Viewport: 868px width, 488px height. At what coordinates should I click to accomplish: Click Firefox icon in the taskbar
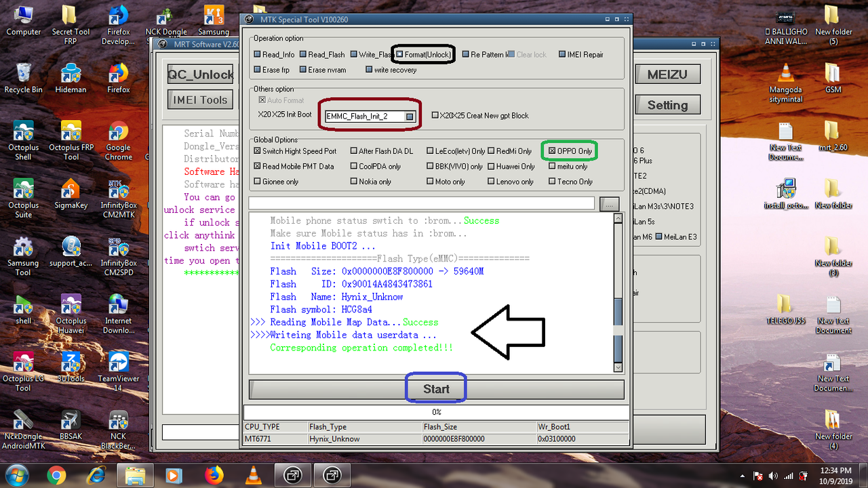pyautogui.click(x=214, y=474)
